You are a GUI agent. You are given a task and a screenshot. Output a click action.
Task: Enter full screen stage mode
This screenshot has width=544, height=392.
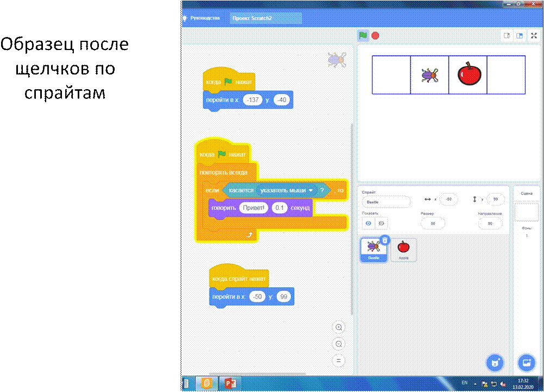tap(533, 36)
